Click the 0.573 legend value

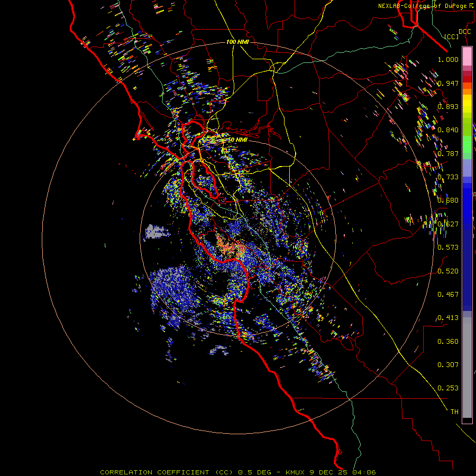point(448,248)
